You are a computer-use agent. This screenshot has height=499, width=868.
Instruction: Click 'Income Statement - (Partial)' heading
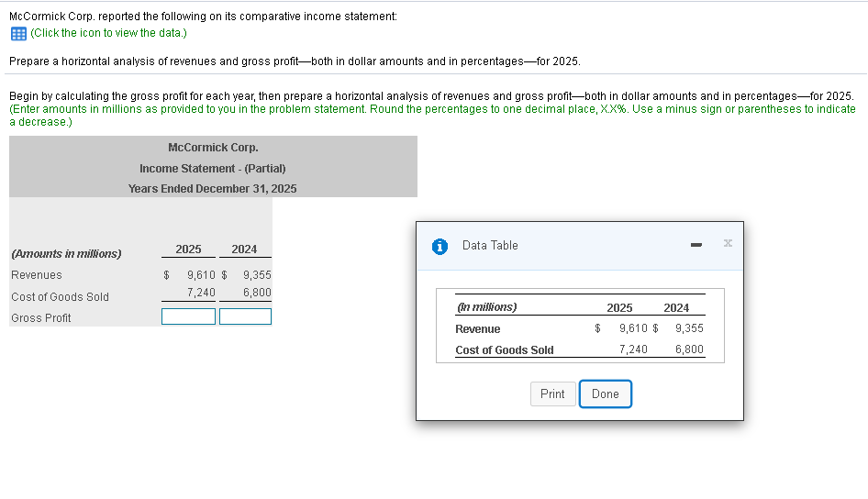pyautogui.click(x=213, y=168)
